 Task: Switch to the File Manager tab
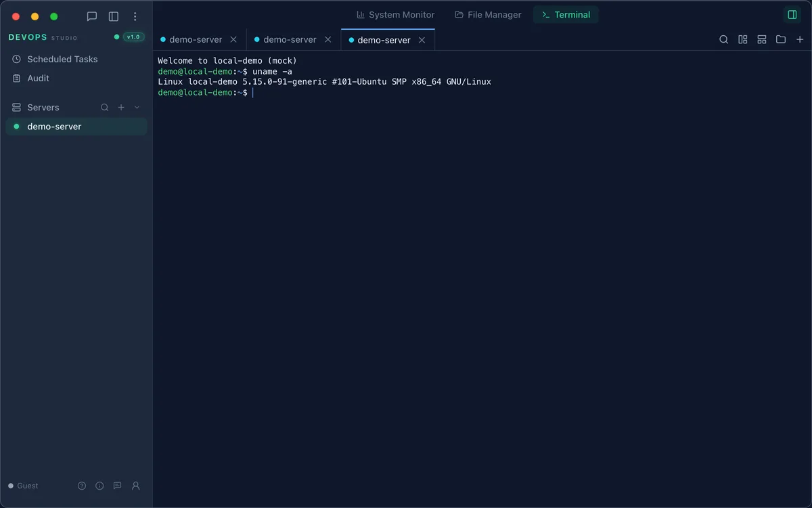pyautogui.click(x=488, y=15)
